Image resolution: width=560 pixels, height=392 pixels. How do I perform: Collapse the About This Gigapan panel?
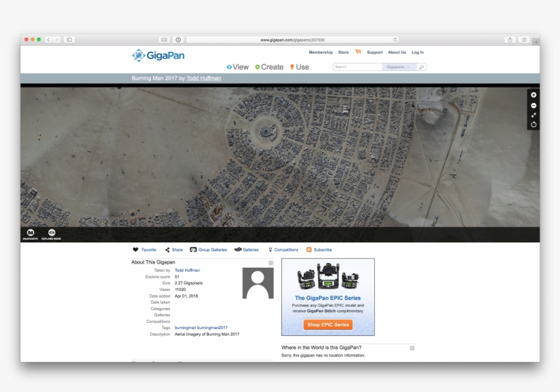click(270, 263)
